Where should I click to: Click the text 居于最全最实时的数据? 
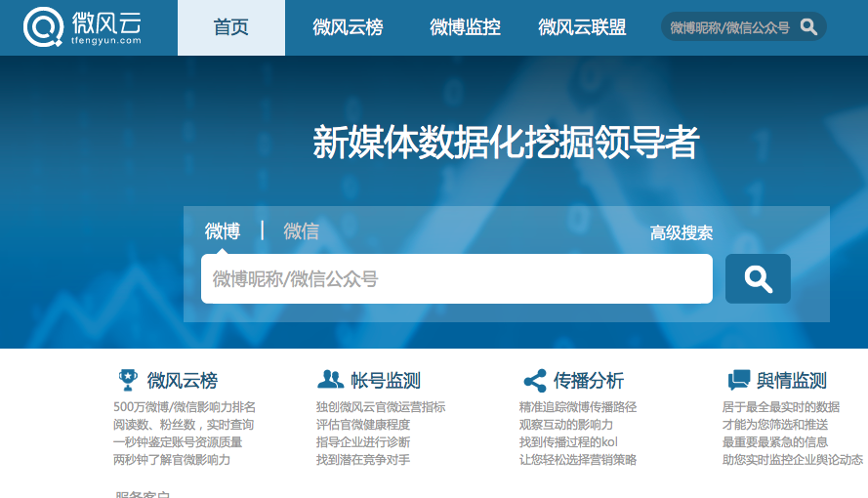[781, 407]
